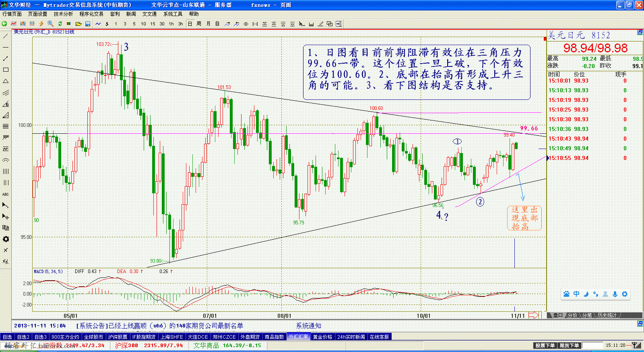Select the arc drawing tool
Viewport: 644px width, 352px height.
pos(6,160)
